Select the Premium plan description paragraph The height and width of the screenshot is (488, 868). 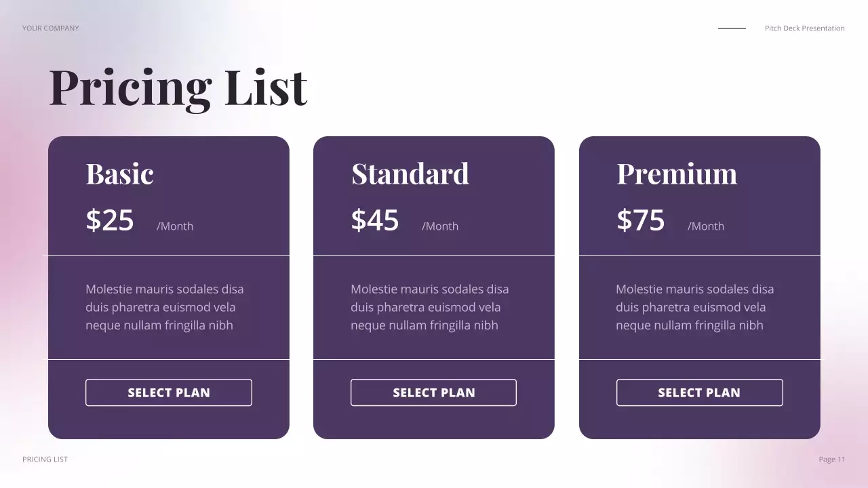[695, 307]
